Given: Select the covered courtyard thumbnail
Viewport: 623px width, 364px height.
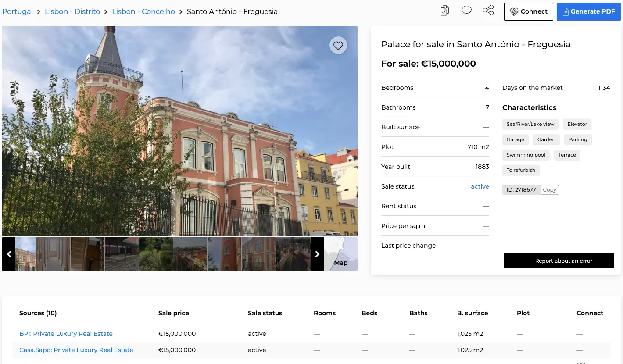Looking at the screenshot, I should tap(122, 254).
